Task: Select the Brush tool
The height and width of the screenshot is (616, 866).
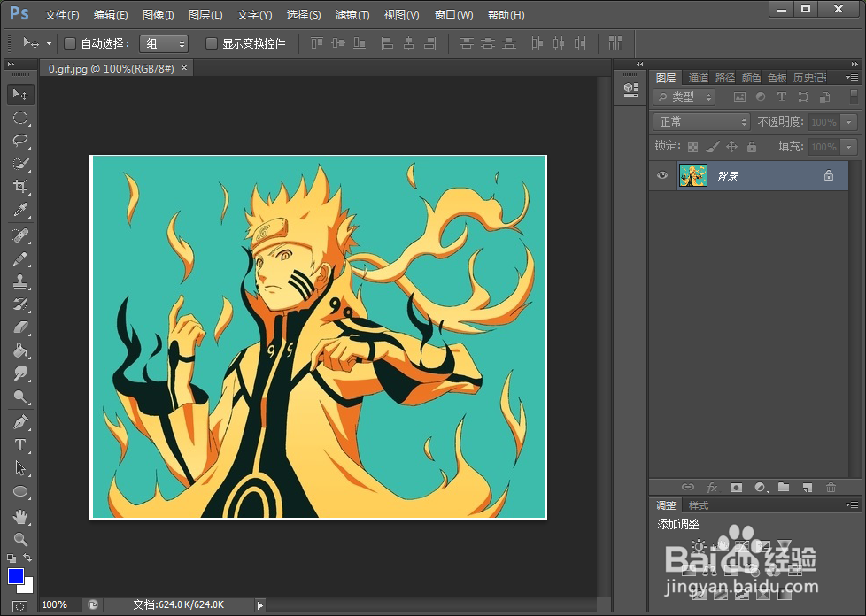Action: 20,258
